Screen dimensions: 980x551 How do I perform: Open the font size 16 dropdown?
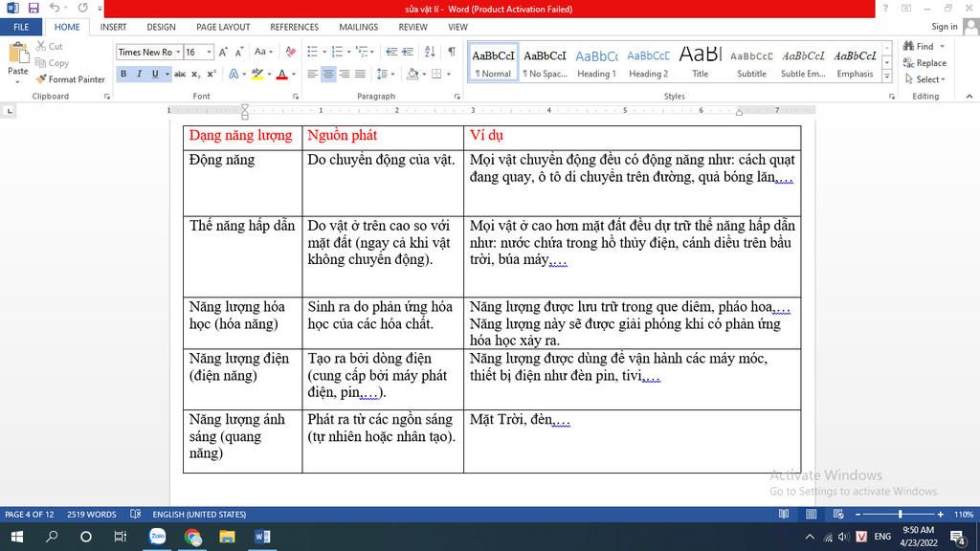coord(209,52)
